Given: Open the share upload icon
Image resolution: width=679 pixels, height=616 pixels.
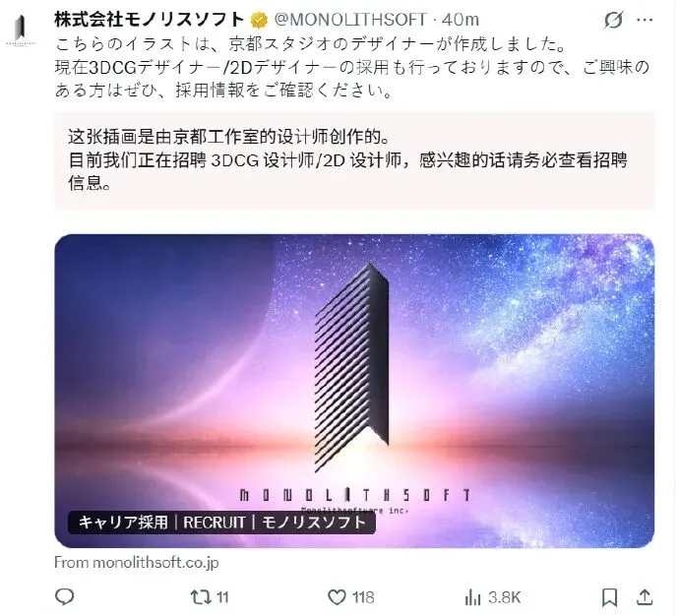Looking at the screenshot, I should [x=645, y=597].
